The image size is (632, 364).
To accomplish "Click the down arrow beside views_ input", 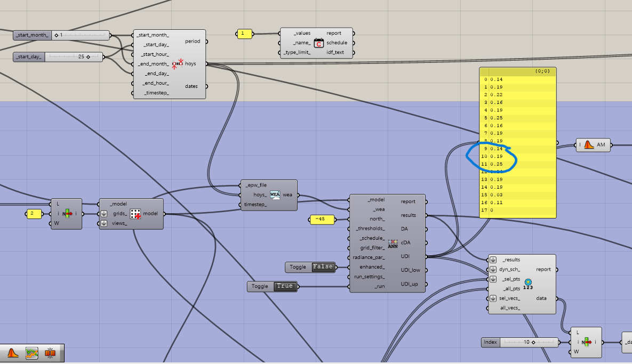I will click(104, 223).
